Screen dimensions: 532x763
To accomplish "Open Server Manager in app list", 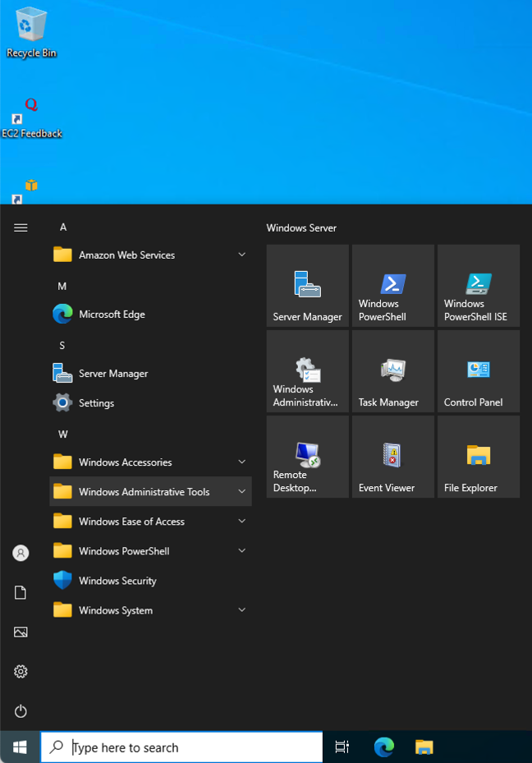I will click(150, 373).
